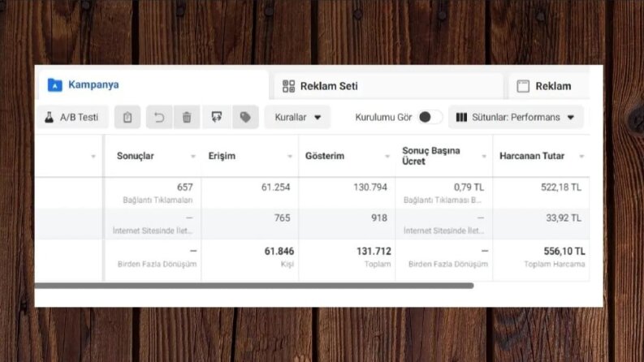This screenshot has width=644, height=362.
Task: Open the first unnamed column's arrow
Action: [93, 157]
